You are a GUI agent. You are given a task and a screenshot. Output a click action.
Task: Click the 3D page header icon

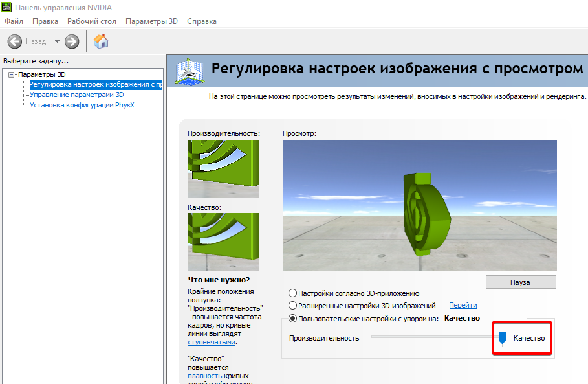[189, 71]
